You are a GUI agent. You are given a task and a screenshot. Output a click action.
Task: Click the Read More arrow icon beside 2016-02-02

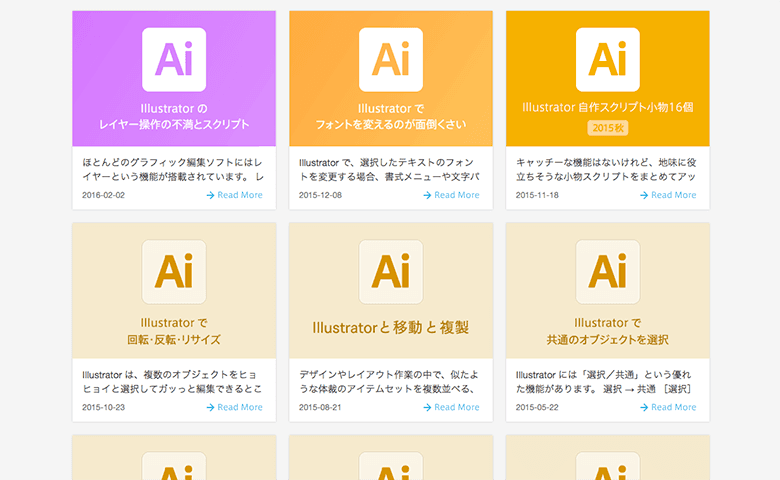coord(210,195)
